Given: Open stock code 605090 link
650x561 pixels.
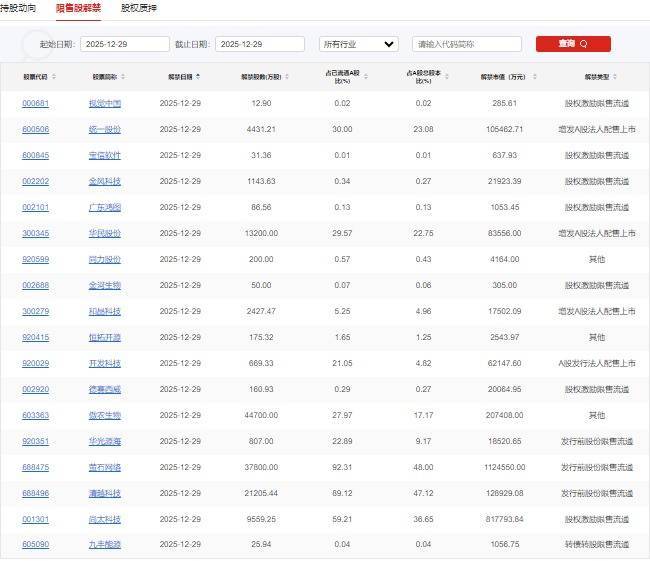Looking at the screenshot, I should [x=35, y=545].
